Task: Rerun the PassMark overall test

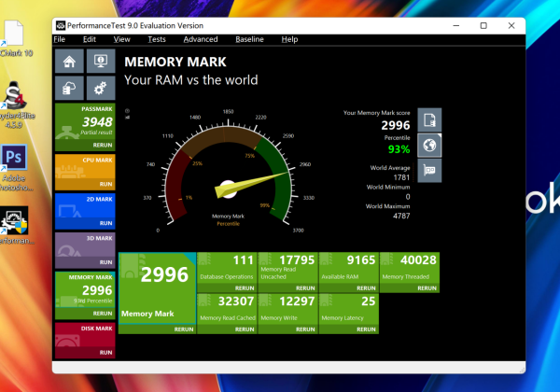Action: click(x=103, y=145)
